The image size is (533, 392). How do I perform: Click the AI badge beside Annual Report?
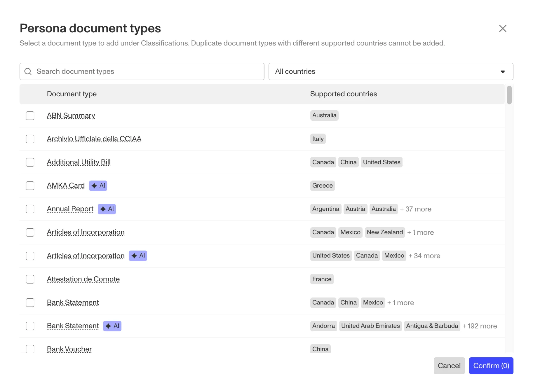pos(107,209)
